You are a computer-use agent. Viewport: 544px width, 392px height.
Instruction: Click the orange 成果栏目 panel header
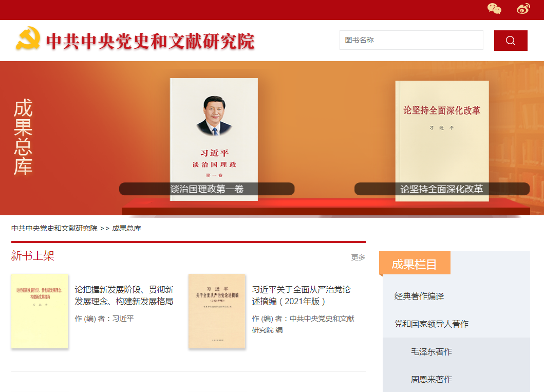pyautogui.click(x=414, y=263)
